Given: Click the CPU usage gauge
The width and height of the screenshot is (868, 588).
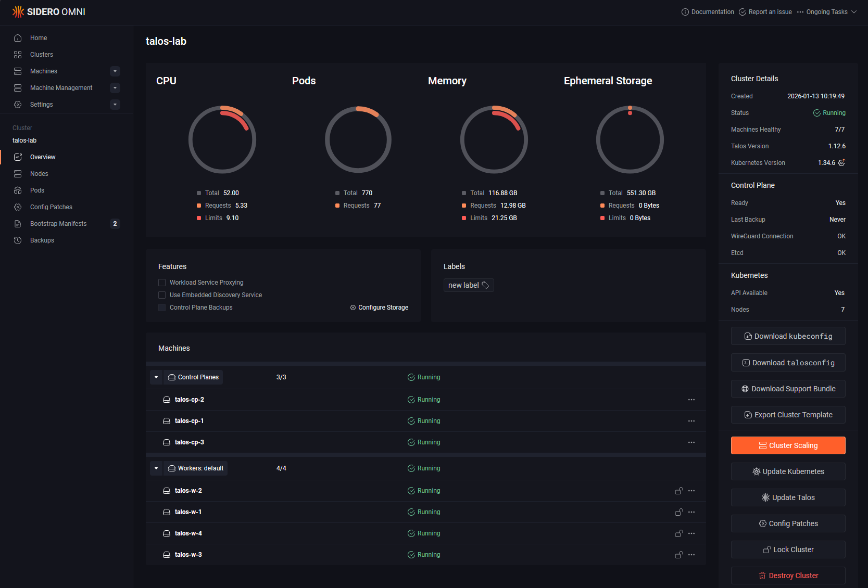Looking at the screenshot, I should 222,139.
